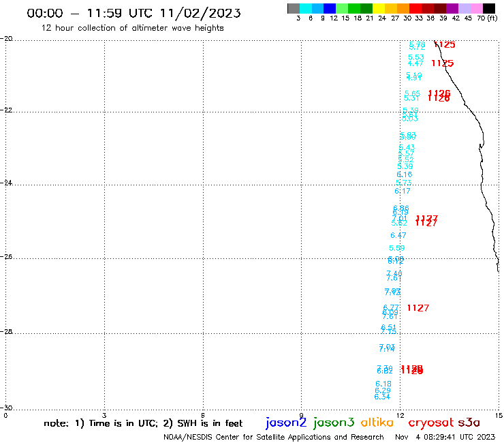Click the '70 (ft)' scale label

pyautogui.click(x=487, y=18)
